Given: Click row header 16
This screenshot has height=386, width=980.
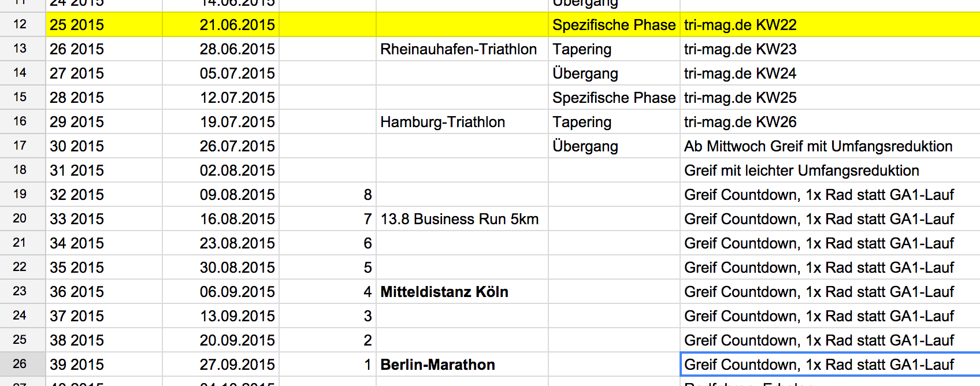Looking at the screenshot, I should tap(20, 121).
